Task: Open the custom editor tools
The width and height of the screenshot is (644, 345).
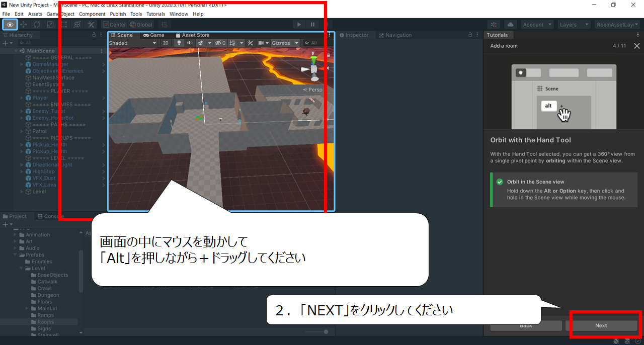Action: tap(91, 24)
